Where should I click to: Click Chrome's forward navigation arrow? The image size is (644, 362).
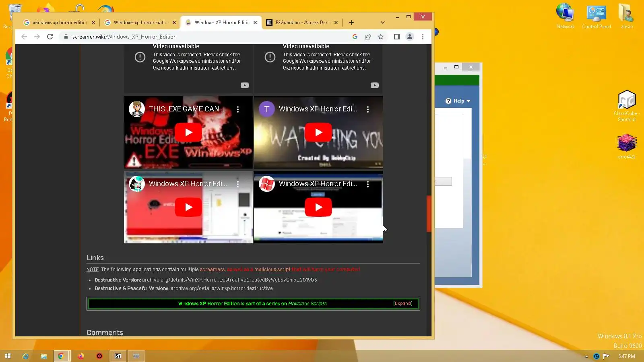click(37, 37)
